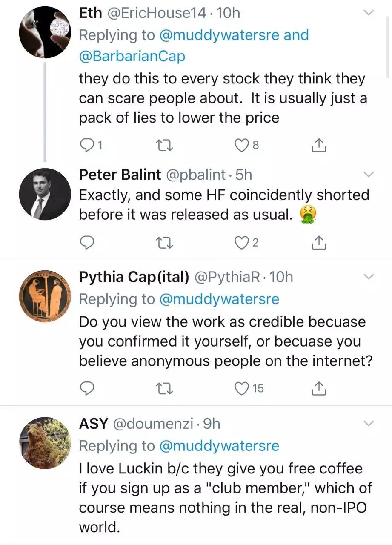Reply to Eth's tweet via comment icon
The image size is (392, 545).
[x=87, y=146]
